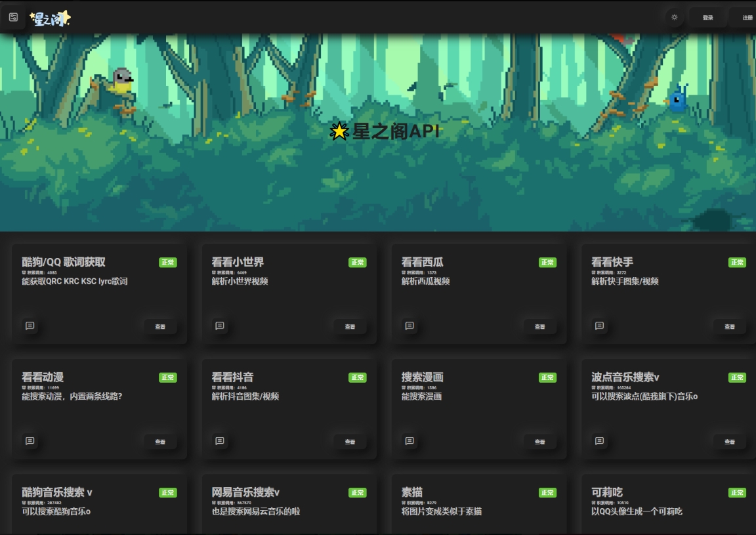Click 查看 on the 波点音乐搜索v card
756x535 pixels.
click(730, 441)
